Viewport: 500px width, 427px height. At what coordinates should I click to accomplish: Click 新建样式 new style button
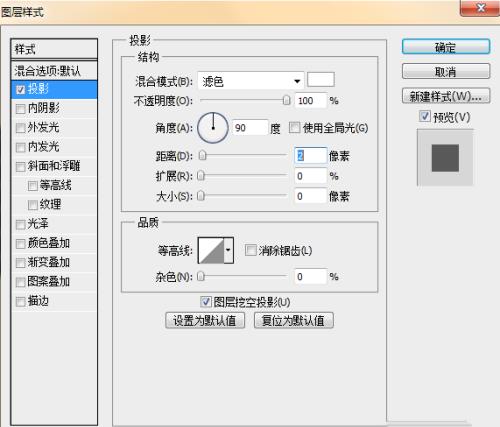click(446, 96)
